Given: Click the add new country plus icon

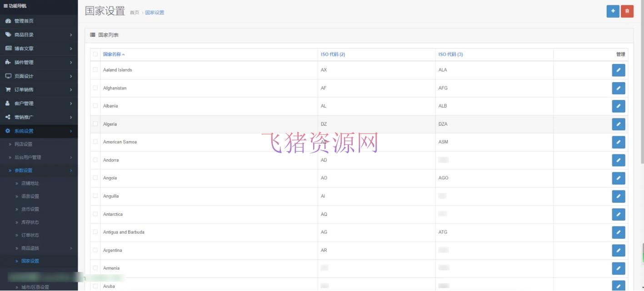Looking at the screenshot, I should click(612, 11).
